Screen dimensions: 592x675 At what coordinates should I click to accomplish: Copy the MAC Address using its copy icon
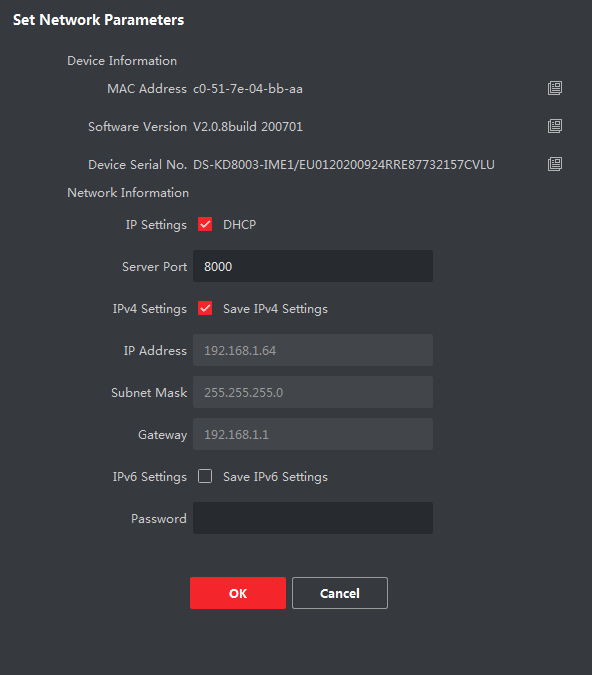coord(555,88)
